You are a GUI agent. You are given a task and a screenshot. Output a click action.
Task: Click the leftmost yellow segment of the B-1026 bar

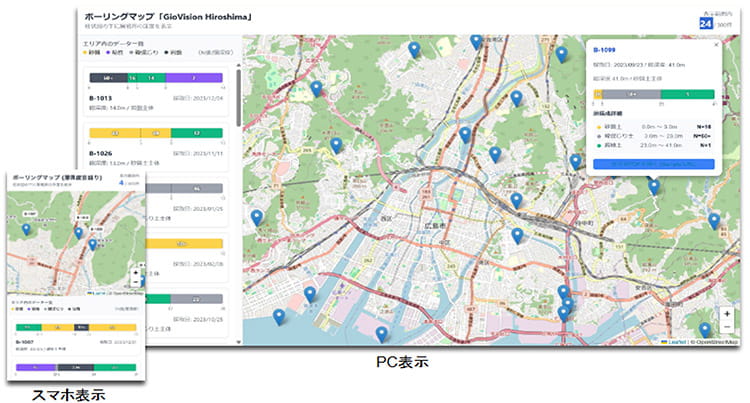(x=115, y=133)
